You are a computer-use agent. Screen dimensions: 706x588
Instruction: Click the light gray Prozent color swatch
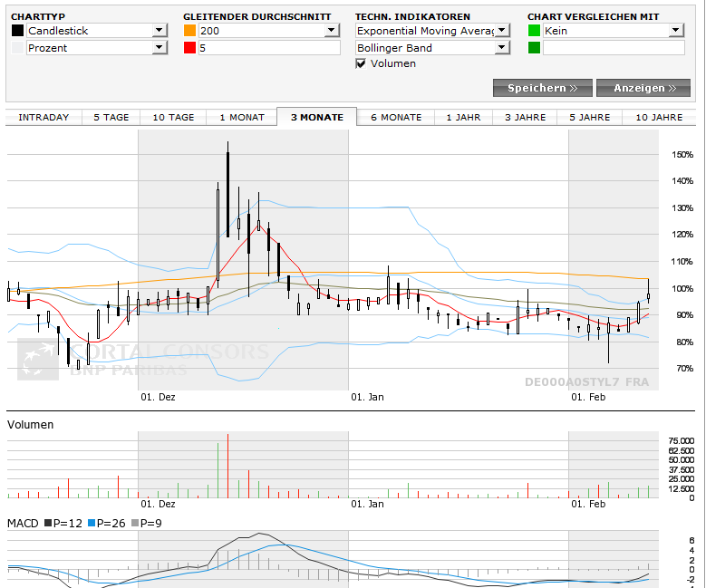tap(17, 48)
